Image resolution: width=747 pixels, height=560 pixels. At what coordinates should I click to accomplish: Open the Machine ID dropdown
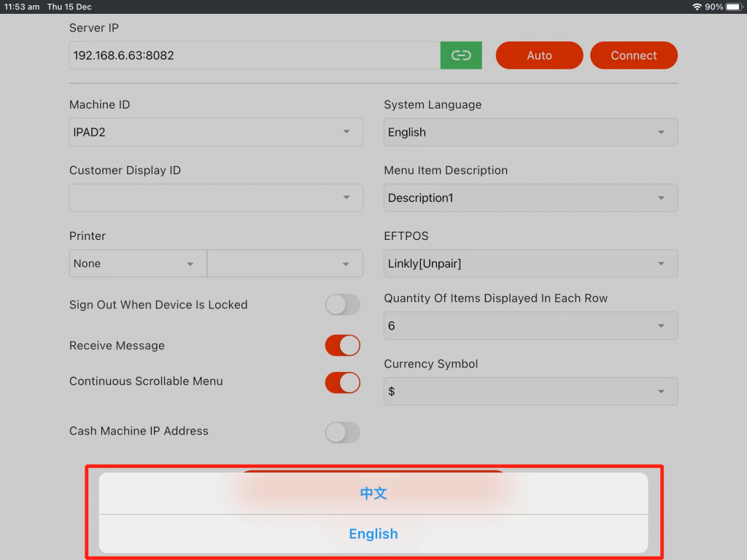point(216,132)
